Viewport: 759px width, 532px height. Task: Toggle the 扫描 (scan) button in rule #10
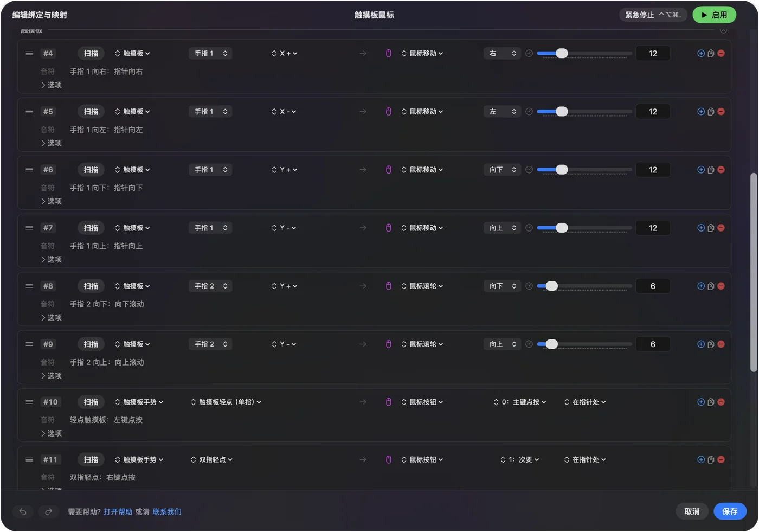[91, 402]
